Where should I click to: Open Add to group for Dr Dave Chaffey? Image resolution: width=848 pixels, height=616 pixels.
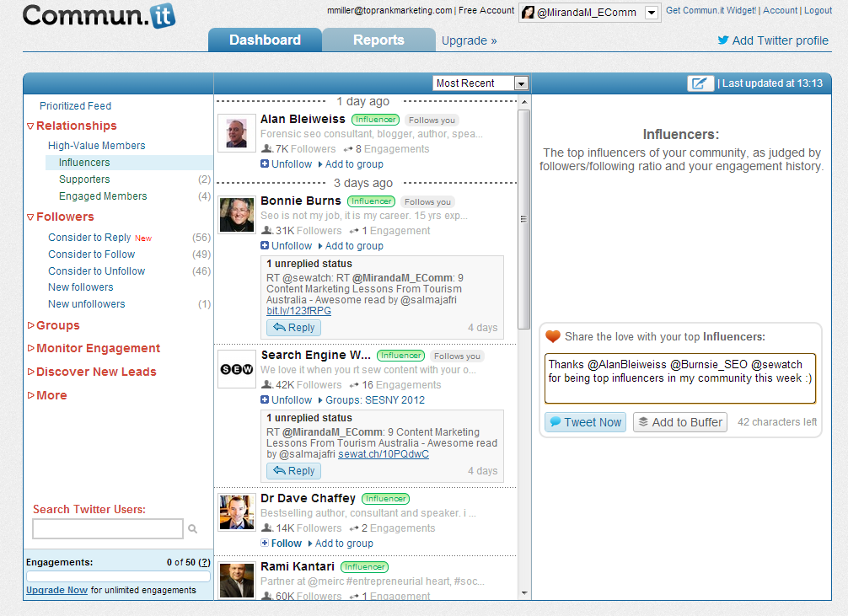pos(341,543)
